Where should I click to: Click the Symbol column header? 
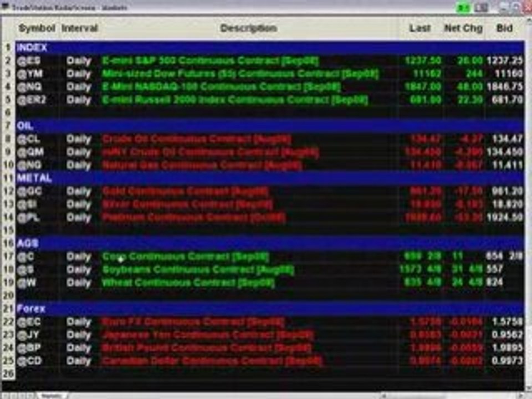pyautogui.click(x=37, y=28)
